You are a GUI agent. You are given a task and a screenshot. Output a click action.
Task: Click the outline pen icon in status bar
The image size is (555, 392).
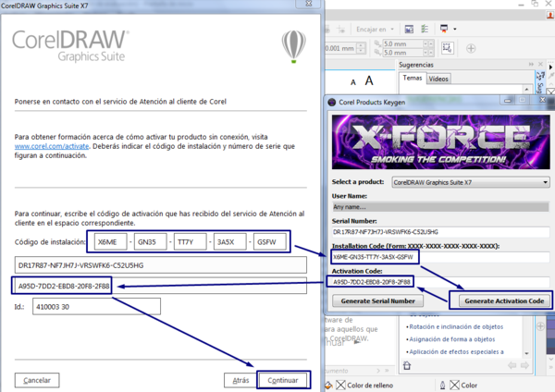coord(442,386)
